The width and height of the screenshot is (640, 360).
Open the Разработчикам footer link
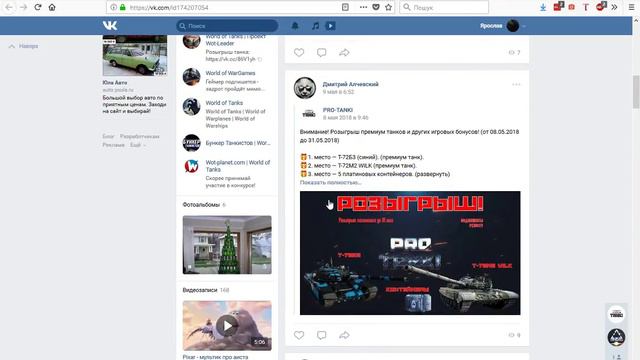(140, 136)
